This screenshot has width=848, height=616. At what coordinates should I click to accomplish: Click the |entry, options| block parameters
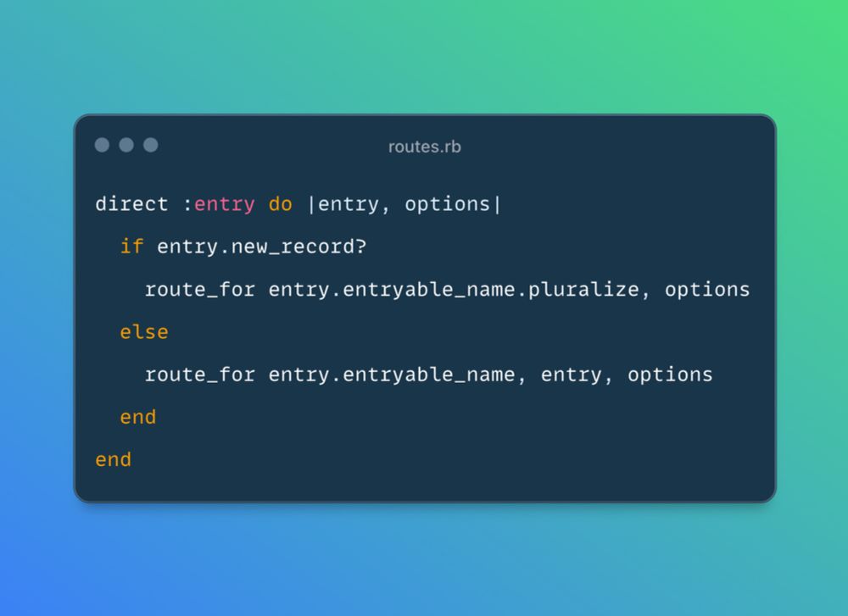point(404,204)
